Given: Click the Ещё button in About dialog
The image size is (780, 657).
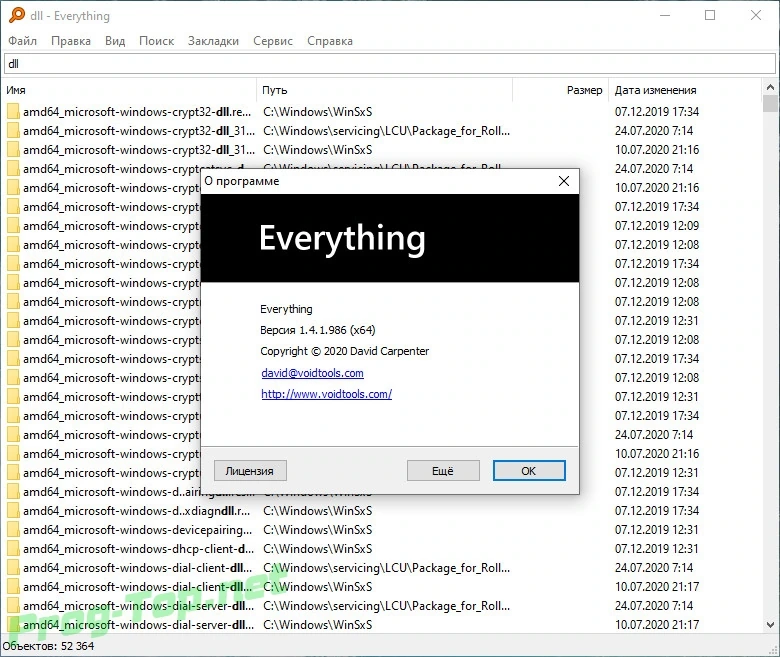Looking at the screenshot, I should click(x=443, y=470).
